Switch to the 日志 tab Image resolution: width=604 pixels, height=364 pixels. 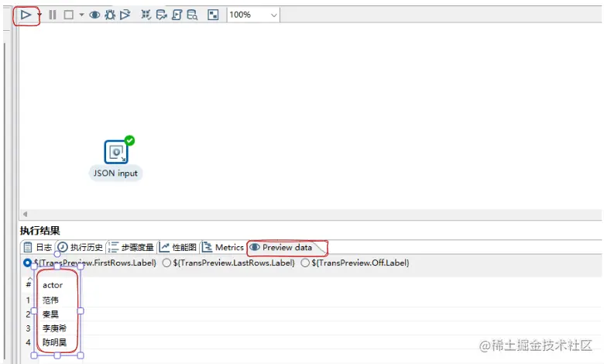(x=38, y=247)
